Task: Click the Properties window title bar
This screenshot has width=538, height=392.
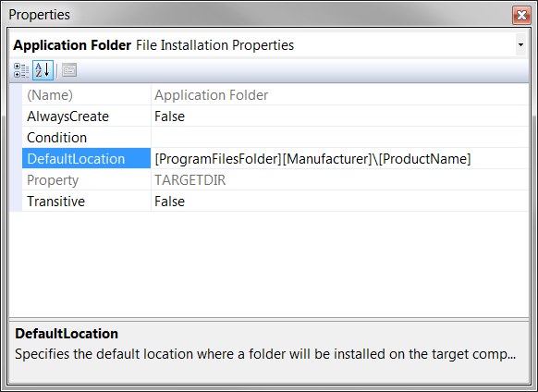Action: click(257, 15)
